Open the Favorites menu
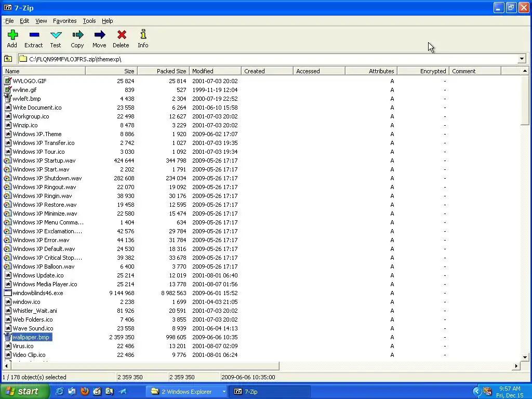The image size is (532, 399). coord(64,21)
